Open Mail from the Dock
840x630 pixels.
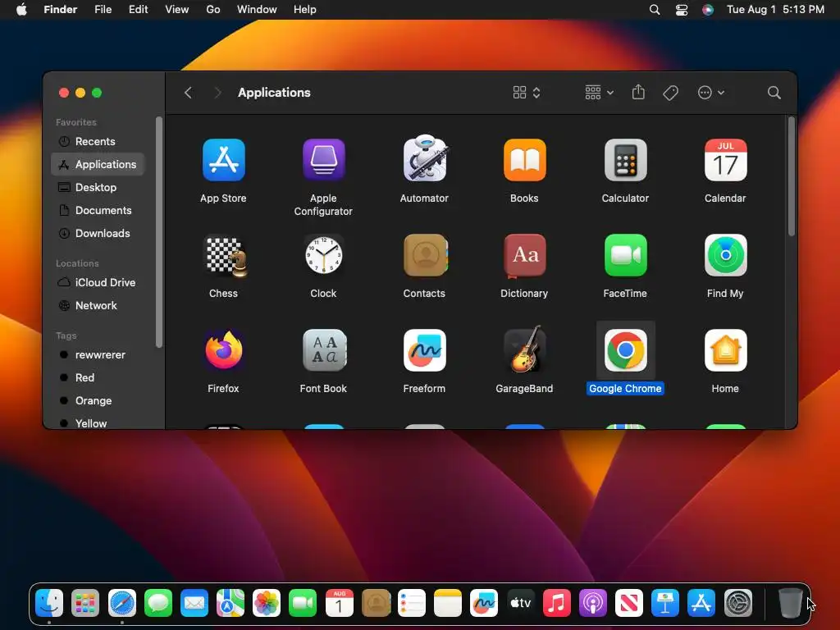(x=194, y=603)
